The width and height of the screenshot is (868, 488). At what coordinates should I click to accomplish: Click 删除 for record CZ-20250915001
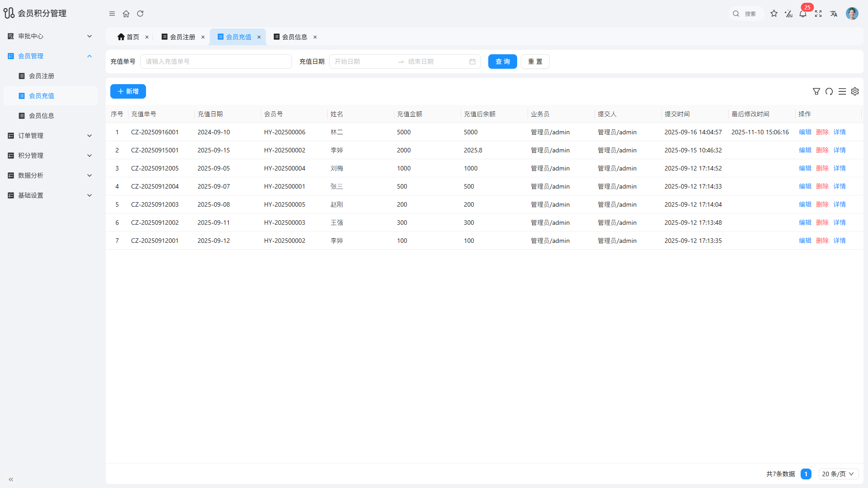[x=822, y=150]
